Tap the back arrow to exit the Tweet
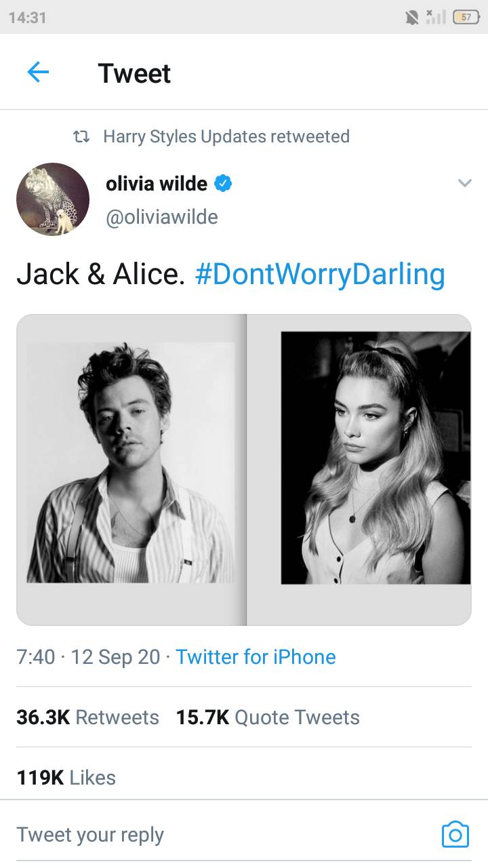488x868 pixels. pyautogui.click(x=39, y=71)
